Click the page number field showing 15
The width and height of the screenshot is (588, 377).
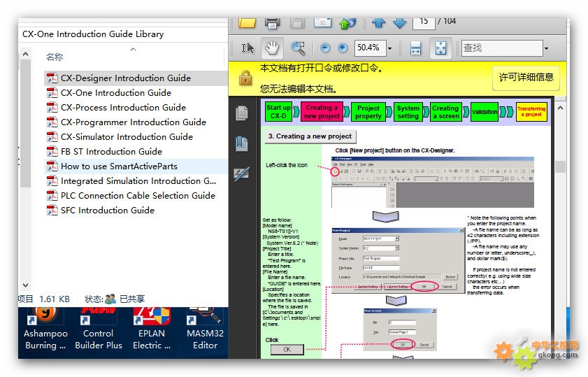[x=424, y=22]
